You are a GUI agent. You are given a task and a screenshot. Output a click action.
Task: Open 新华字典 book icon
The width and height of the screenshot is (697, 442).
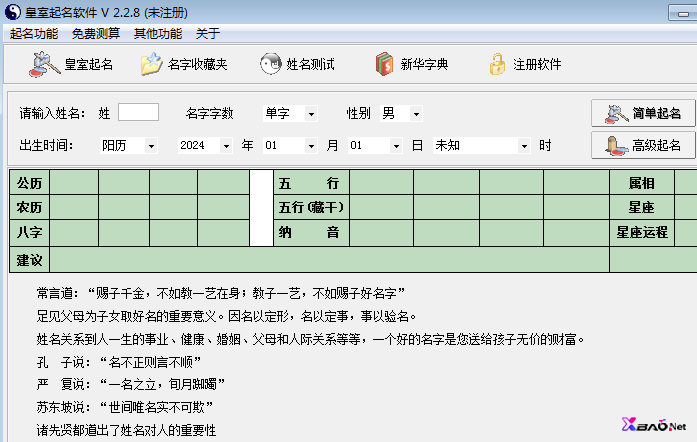[x=385, y=64]
